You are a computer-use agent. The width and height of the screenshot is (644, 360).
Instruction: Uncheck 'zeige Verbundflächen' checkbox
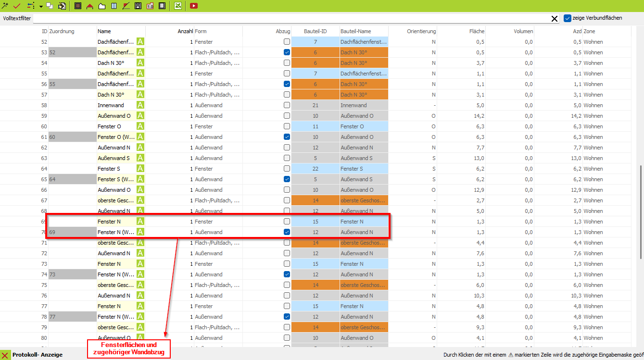tap(568, 18)
